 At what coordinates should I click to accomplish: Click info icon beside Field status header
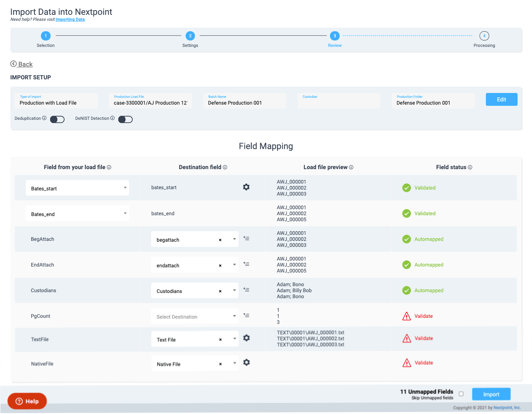coord(470,167)
